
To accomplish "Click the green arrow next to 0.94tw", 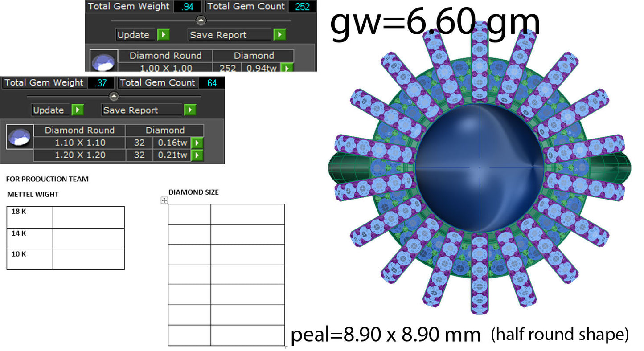I will tap(287, 68).
